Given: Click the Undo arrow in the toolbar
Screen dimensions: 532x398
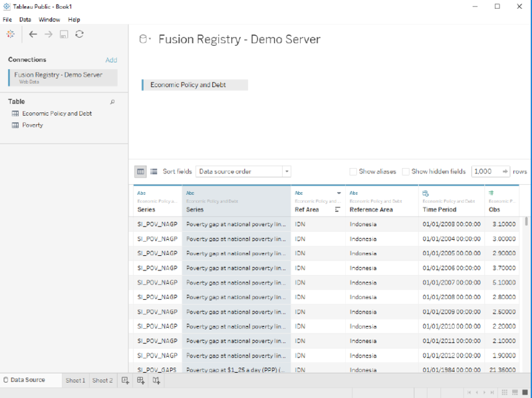Looking at the screenshot, I should 33,34.
